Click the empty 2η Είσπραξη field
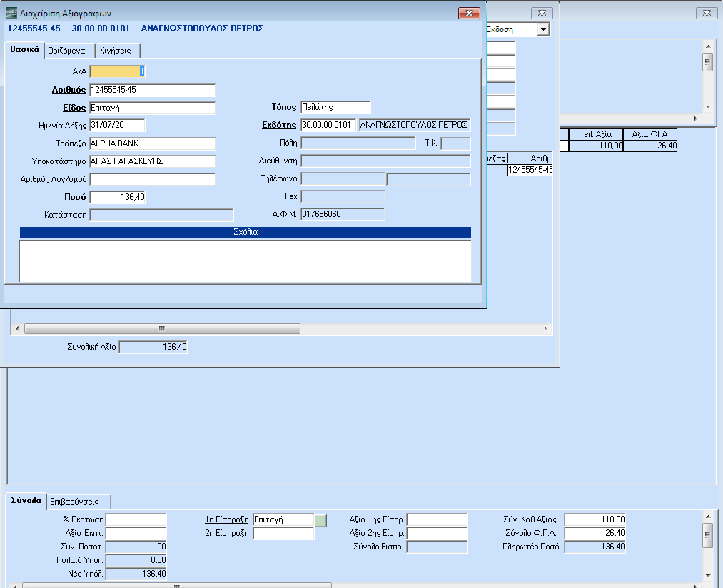 point(283,533)
